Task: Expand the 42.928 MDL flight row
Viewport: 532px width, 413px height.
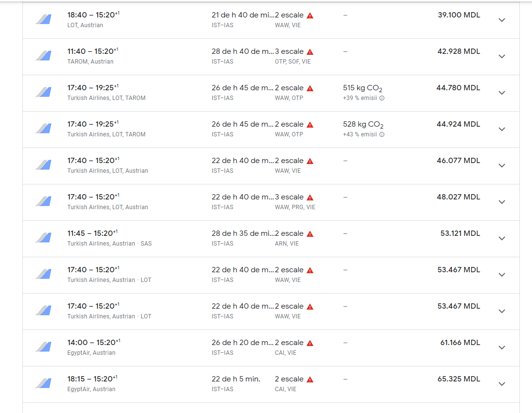Action: [502, 56]
